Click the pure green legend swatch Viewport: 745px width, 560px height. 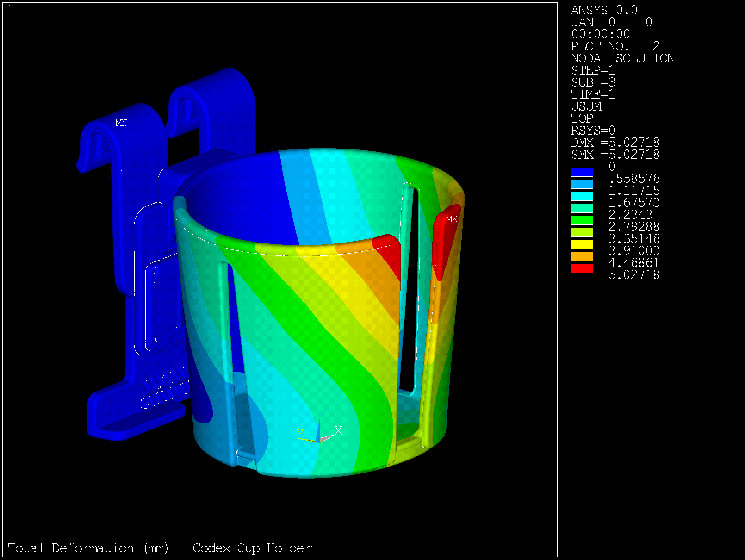[582, 220]
